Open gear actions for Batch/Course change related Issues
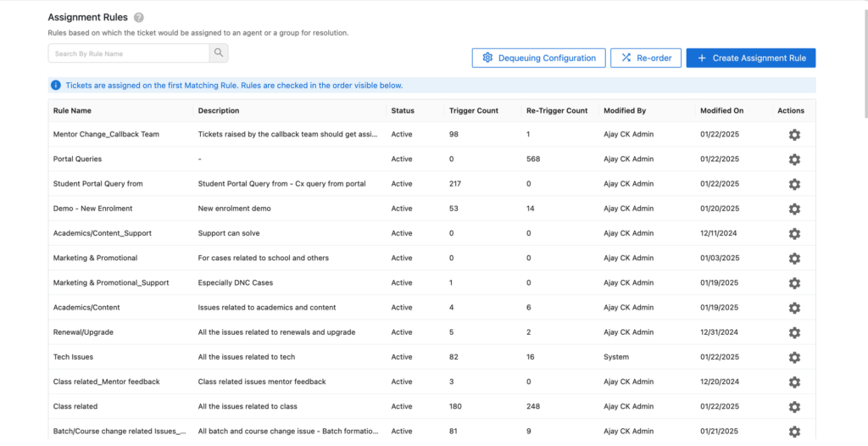The width and height of the screenshot is (868, 446). click(x=794, y=432)
